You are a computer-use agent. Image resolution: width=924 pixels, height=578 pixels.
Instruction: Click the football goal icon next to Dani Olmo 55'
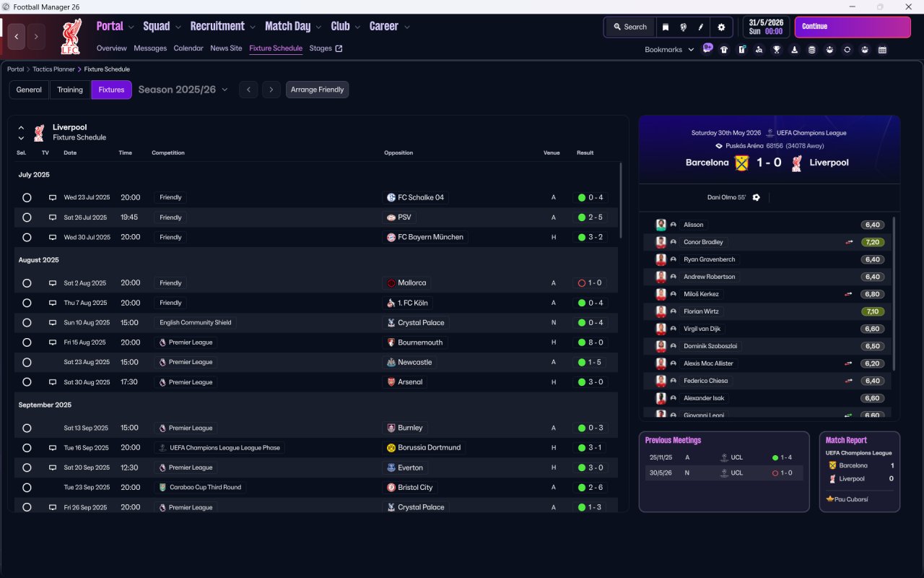(x=756, y=197)
